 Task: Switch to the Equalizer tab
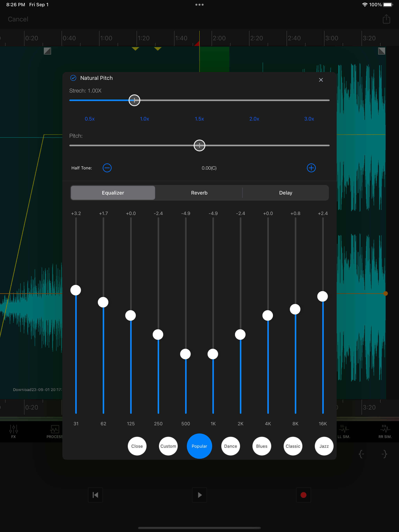113,193
